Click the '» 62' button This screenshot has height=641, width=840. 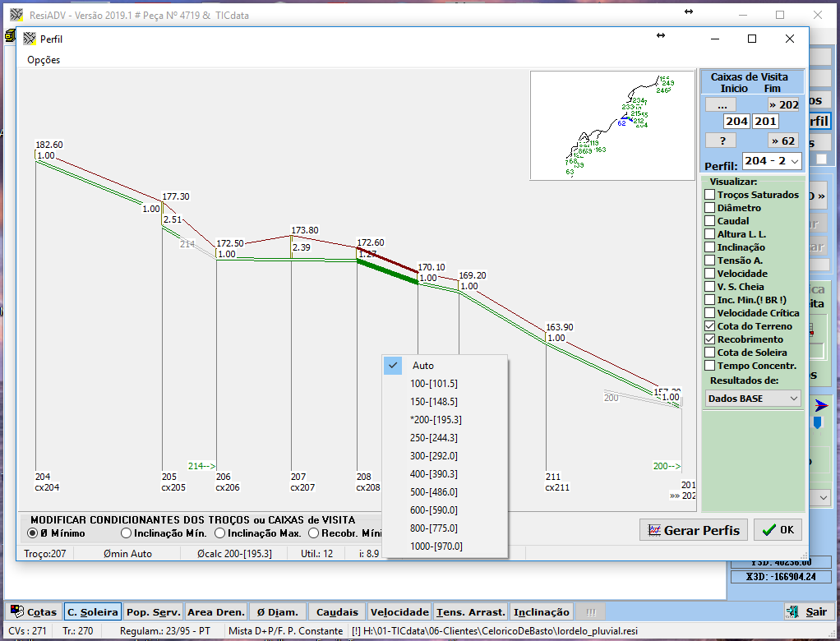783,141
